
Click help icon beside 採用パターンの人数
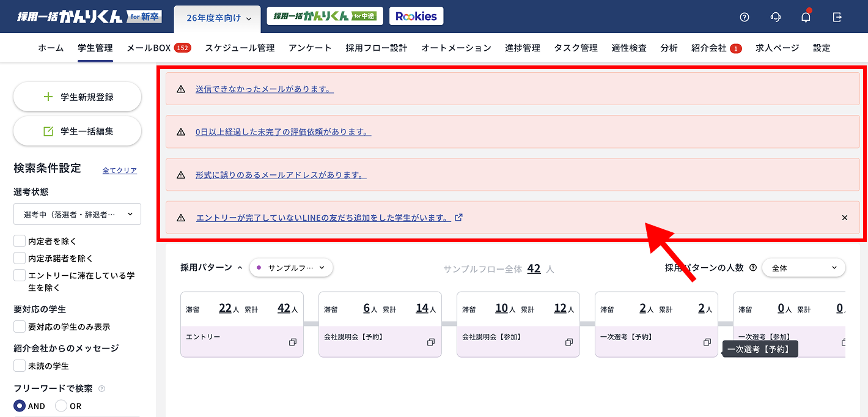tap(752, 268)
